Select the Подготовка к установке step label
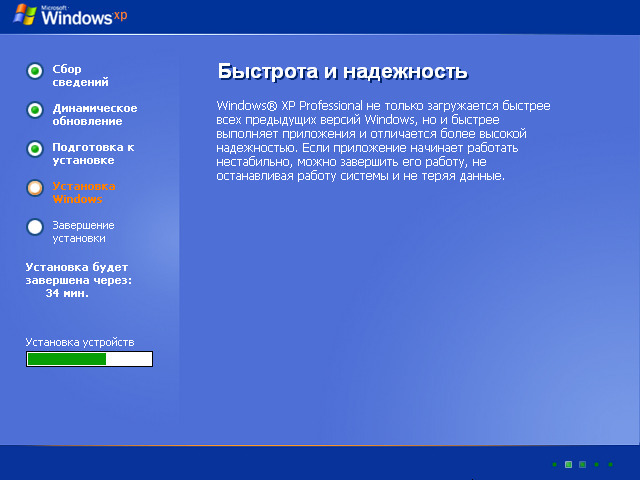 (93, 153)
